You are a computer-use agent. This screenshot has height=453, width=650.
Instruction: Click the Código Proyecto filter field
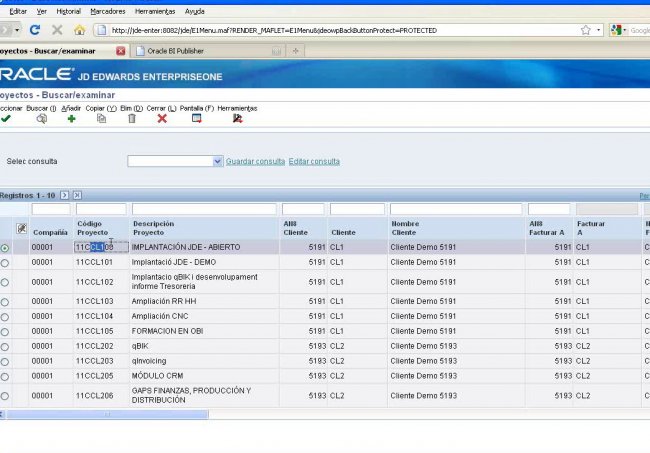(x=101, y=209)
